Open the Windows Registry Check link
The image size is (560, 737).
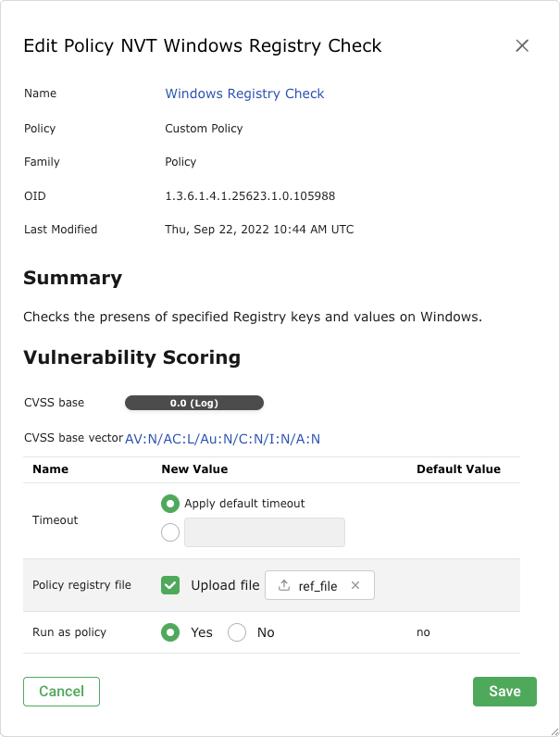(x=244, y=94)
